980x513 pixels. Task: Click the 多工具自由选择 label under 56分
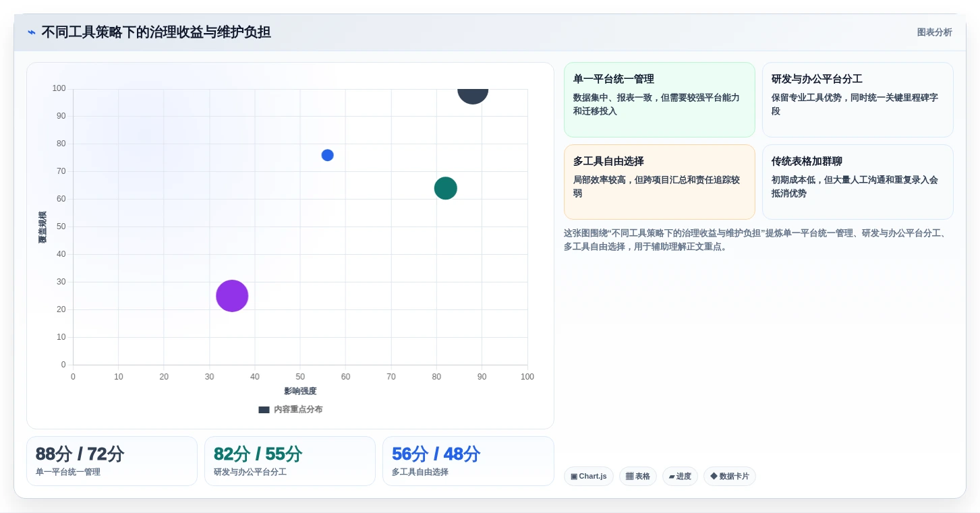[x=420, y=472]
